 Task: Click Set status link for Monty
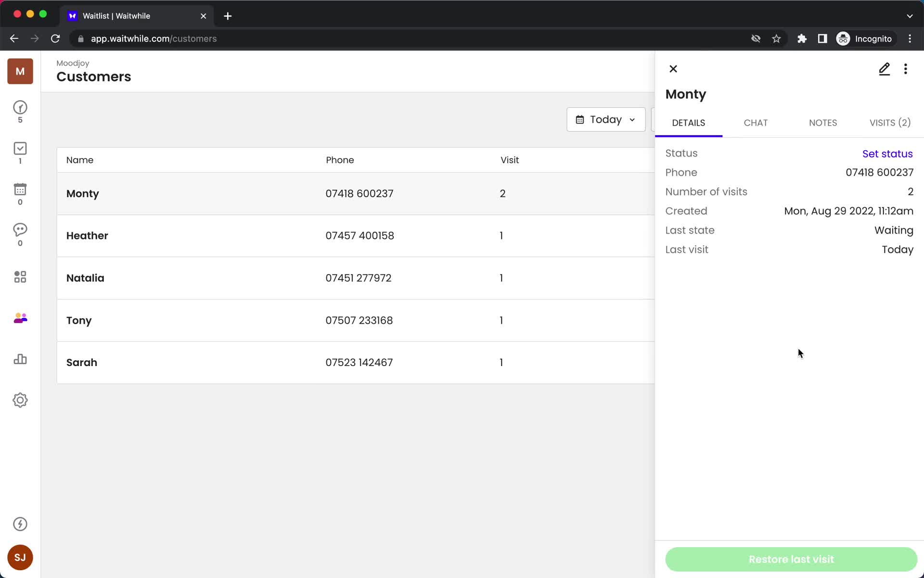(887, 153)
